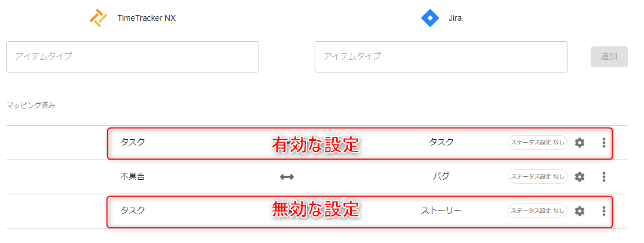Open TimeTracker NX アイテムタイプ combo box
Screen dimensions: 644x243
133,57
